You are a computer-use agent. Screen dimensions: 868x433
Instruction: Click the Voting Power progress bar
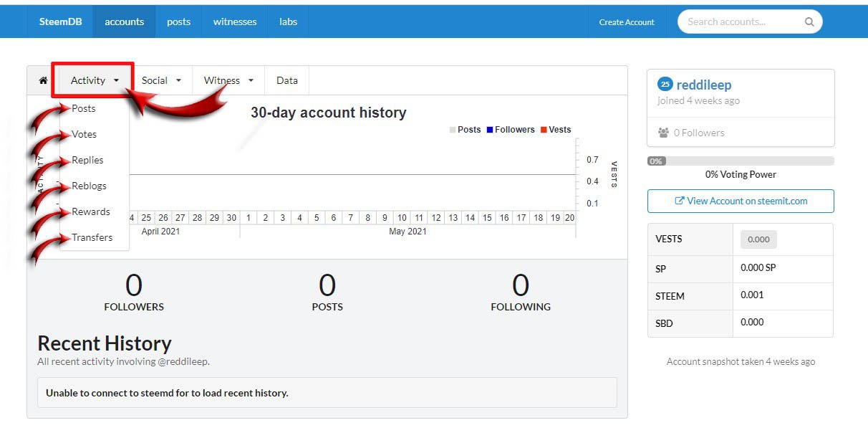coord(741,161)
